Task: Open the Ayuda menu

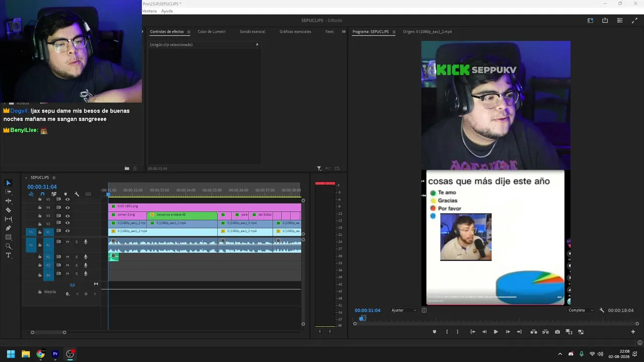Action: pos(167,11)
